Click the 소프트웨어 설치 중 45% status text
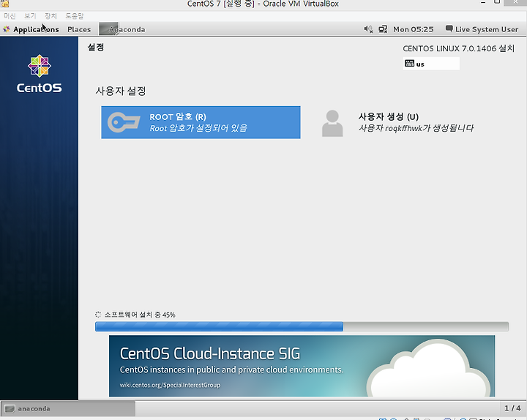This screenshot has width=527, height=420. tap(140, 315)
